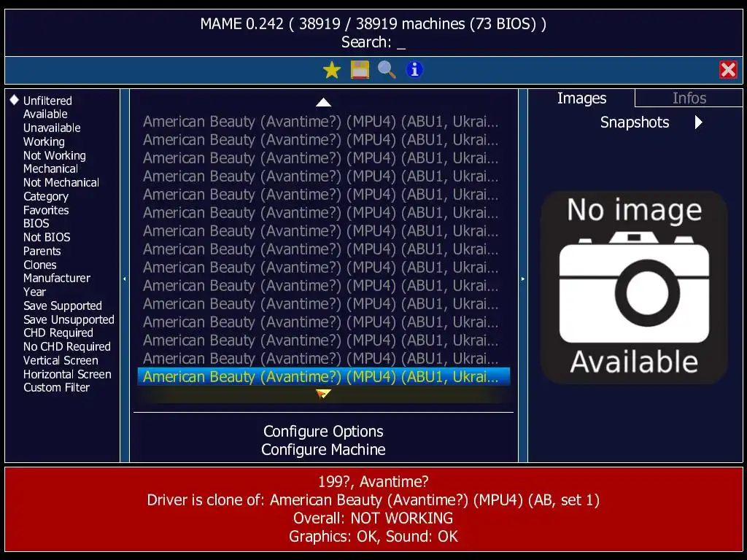Click the Snapshots label
This screenshot has width=747, height=560.
tap(635, 122)
